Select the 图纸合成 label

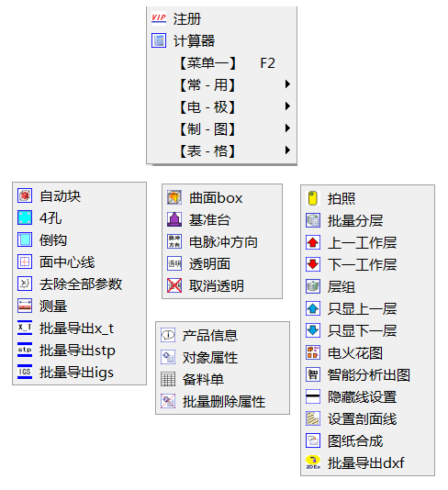tap(355, 441)
